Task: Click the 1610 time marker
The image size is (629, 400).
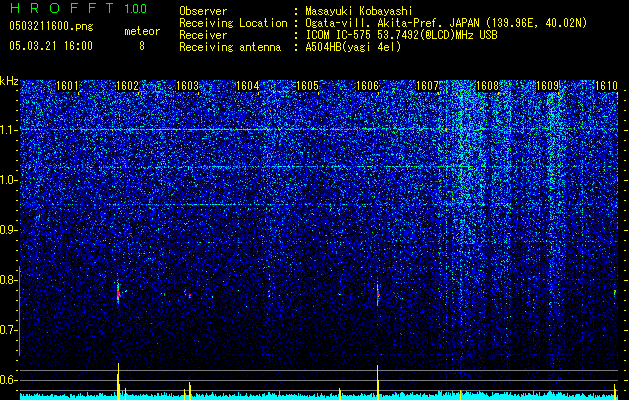Action: (x=607, y=86)
